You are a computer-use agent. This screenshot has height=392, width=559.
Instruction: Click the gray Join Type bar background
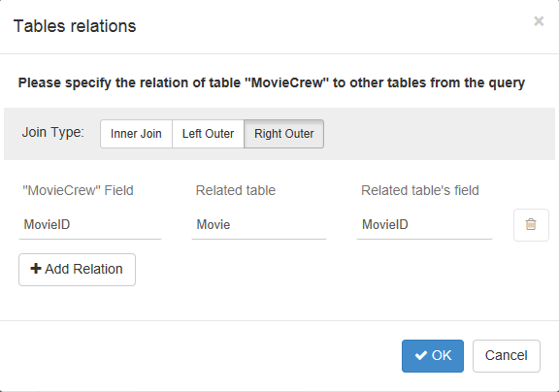(x=439, y=134)
